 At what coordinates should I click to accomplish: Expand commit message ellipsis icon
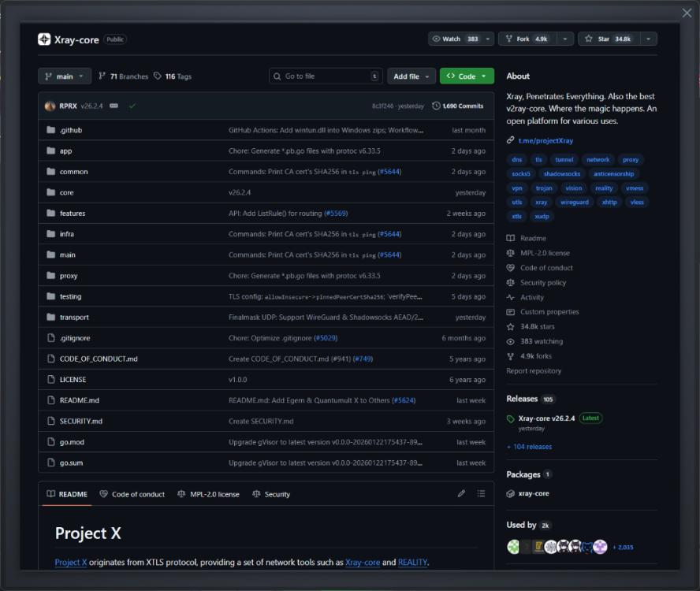pyautogui.click(x=114, y=106)
